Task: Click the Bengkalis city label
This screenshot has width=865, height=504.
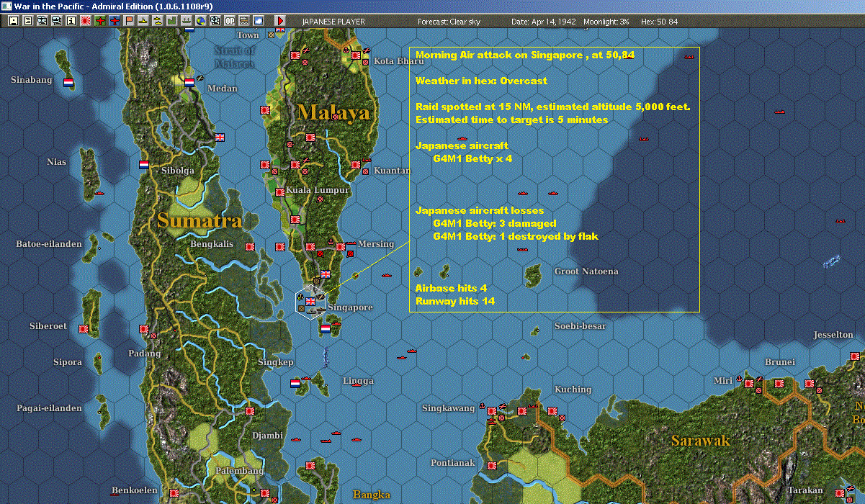Action: [x=212, y=244]
